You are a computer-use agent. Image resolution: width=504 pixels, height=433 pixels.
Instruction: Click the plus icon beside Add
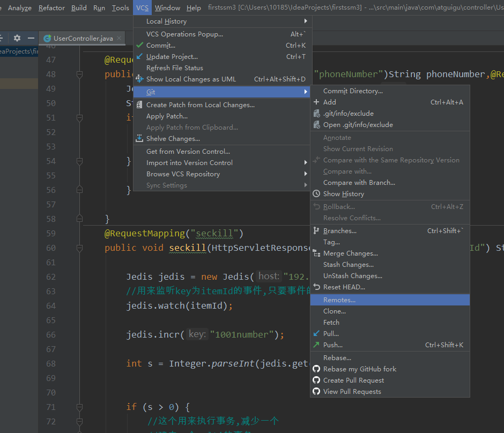coord(316,102)
